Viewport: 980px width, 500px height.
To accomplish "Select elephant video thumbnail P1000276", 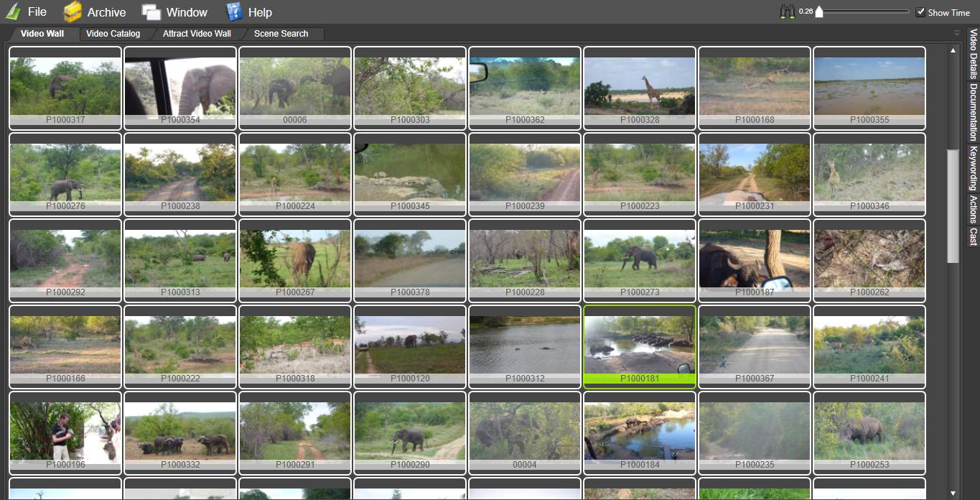I will tap(65, 175).
